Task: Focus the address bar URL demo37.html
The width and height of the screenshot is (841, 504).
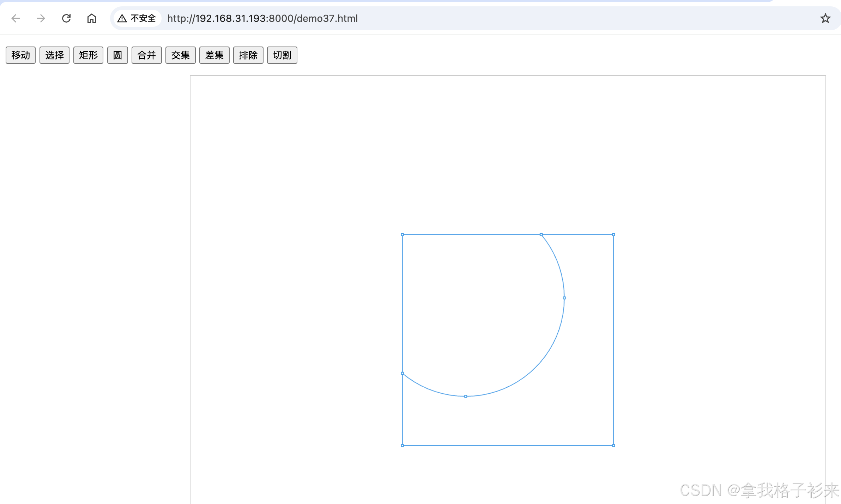Action: (x=262, y=18)
